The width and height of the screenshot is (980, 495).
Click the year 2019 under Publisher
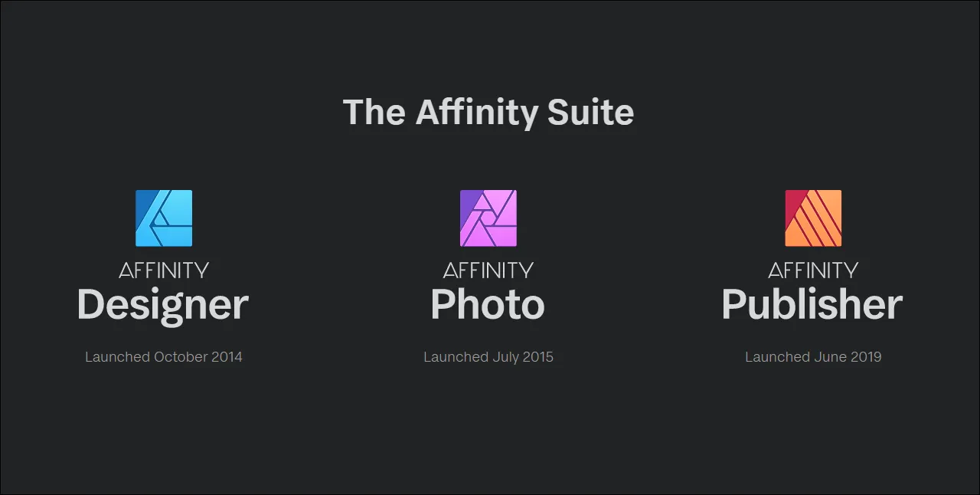pos(865,357)
